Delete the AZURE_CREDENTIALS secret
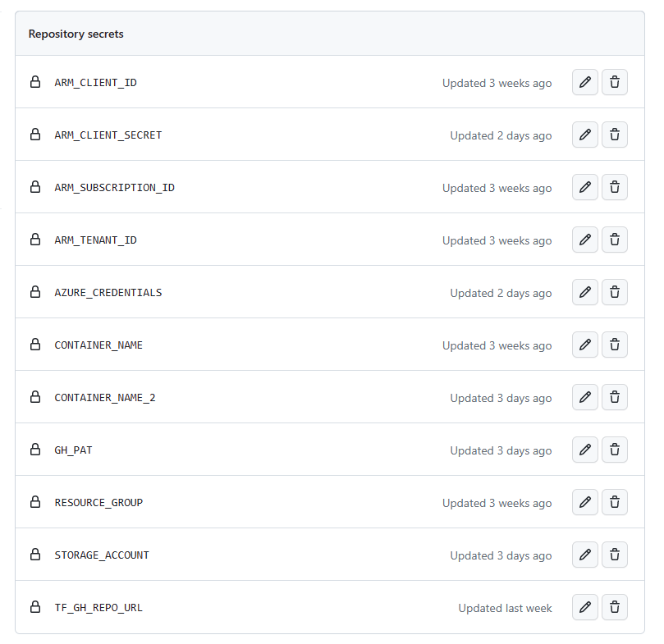This screenshot has height=644, width=664. point(614,292)
